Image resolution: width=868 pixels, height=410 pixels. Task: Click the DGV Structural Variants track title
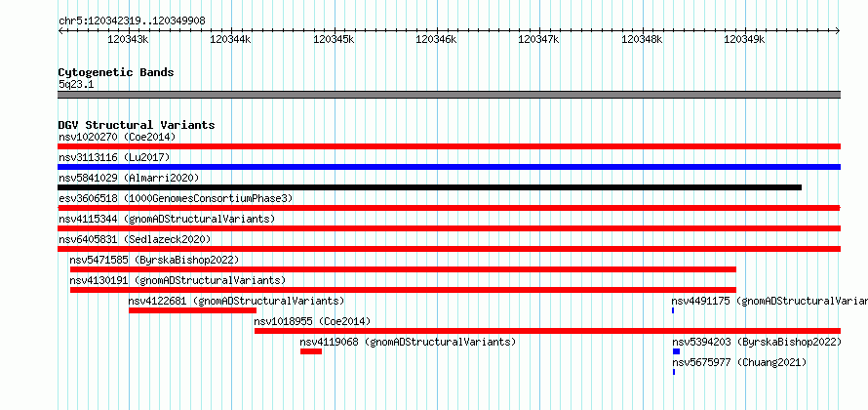point(137,125)
